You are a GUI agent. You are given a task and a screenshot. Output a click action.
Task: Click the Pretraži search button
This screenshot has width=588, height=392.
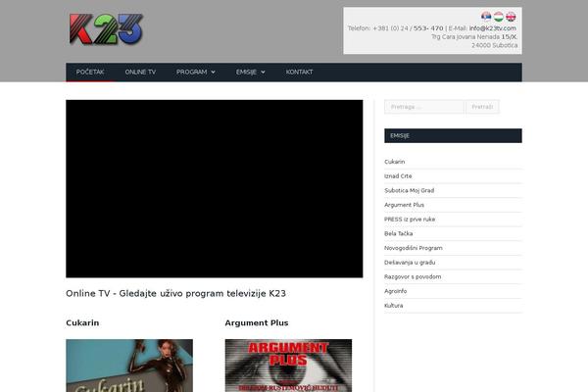click(x=482, y=107)
